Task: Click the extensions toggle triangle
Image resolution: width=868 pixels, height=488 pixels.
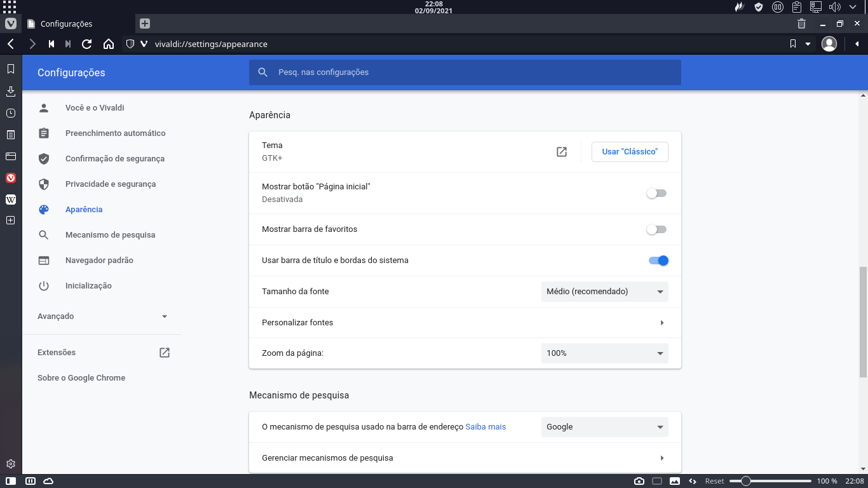Action: 857,44
